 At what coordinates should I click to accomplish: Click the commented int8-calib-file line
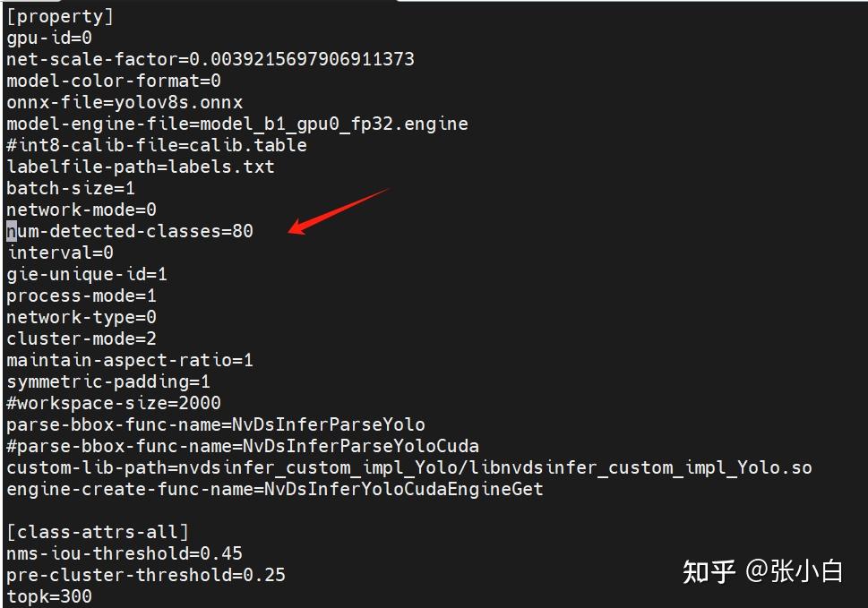click(x=157, y=145)
